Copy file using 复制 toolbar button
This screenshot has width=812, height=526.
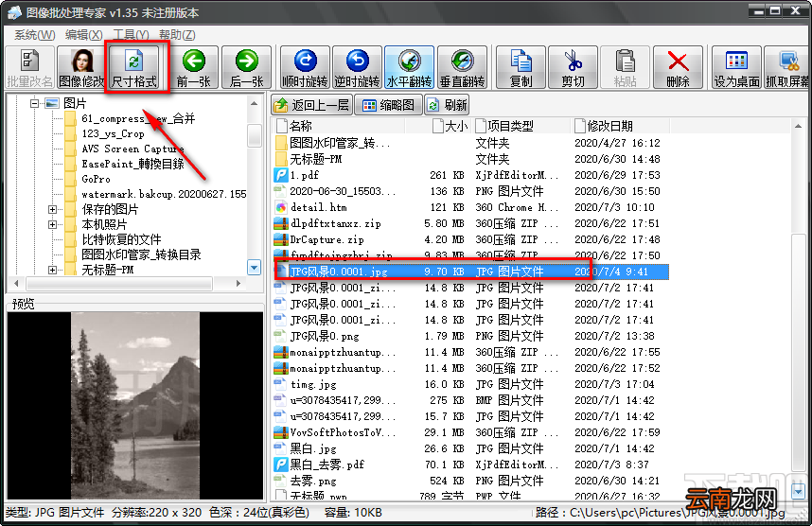click(x=521, y=67)
